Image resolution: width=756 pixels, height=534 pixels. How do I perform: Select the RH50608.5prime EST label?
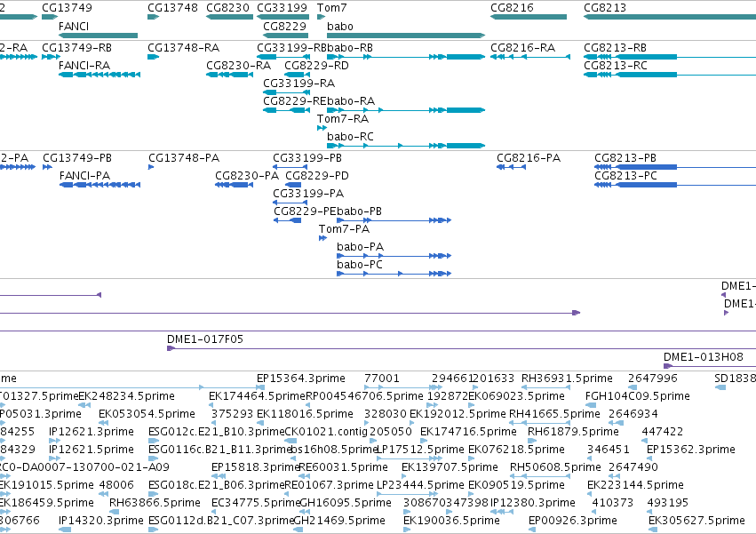point(555,467)
